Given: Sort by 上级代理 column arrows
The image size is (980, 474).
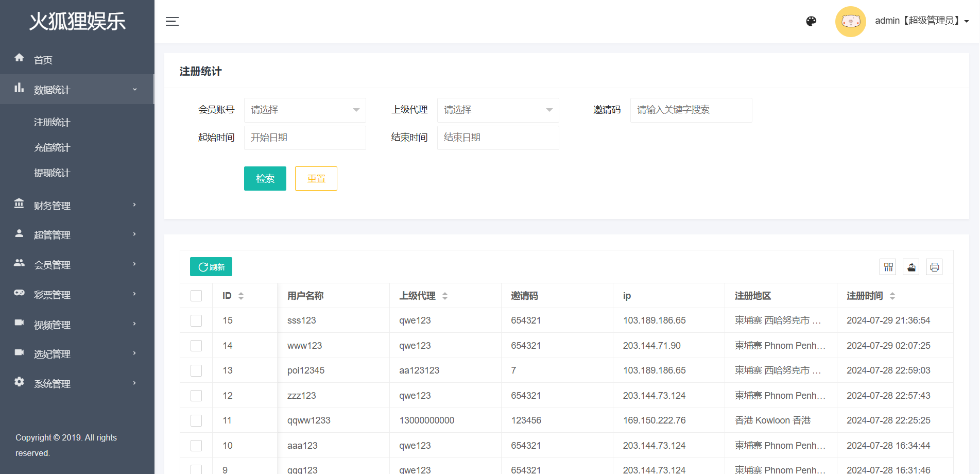Looking at the screenshot, I should pos(445,296).
